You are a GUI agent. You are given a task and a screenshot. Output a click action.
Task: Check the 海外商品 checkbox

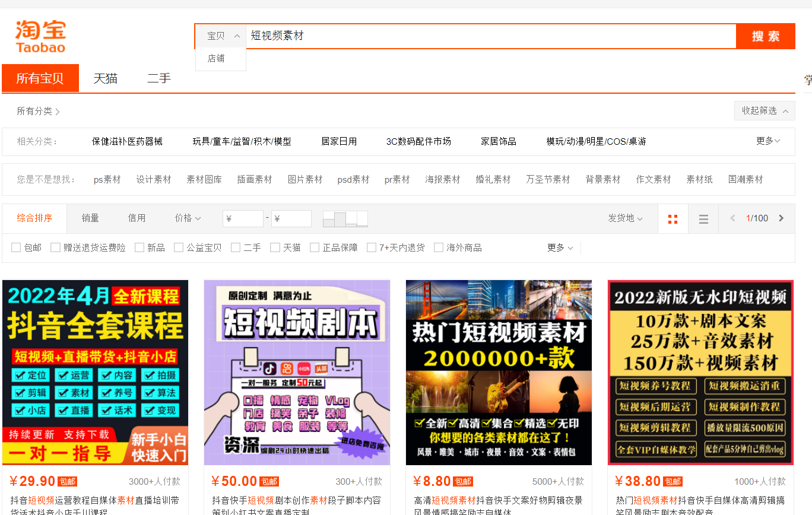(439, 247)
